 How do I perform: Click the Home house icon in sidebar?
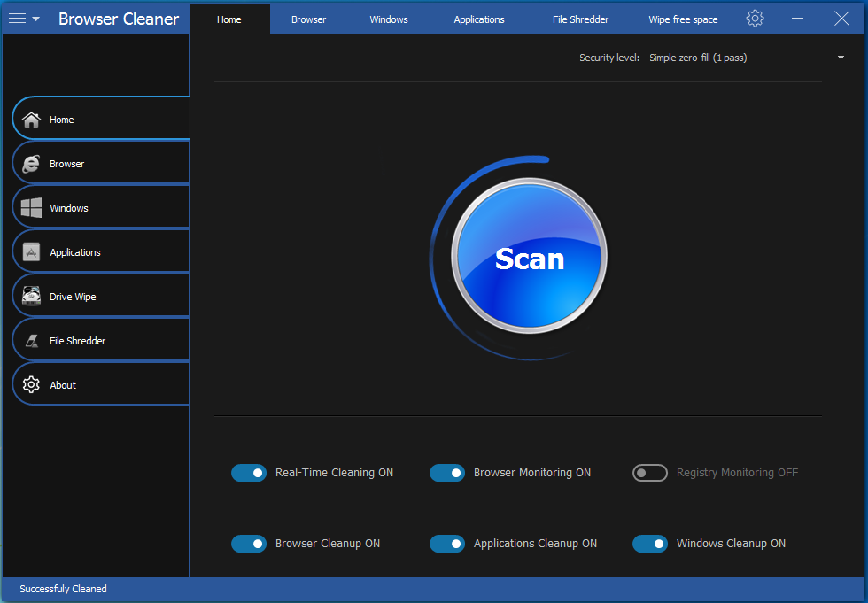(x=31, y=120)
